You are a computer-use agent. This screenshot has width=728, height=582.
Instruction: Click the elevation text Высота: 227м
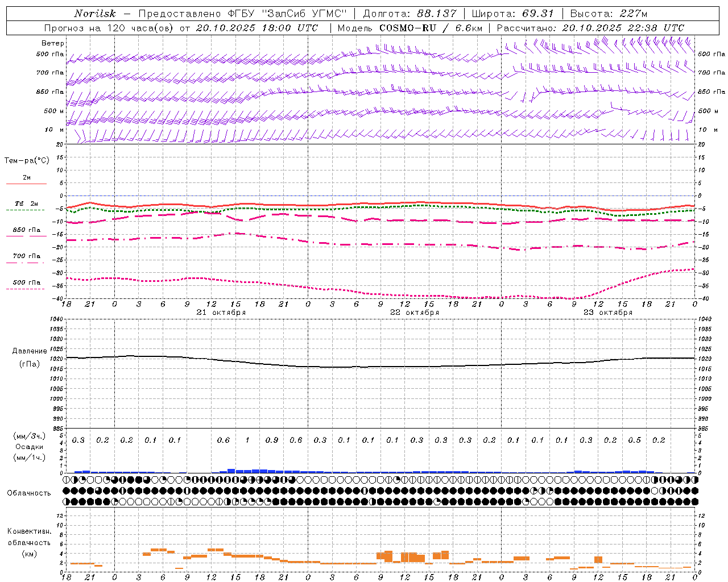[x=609, y=14]
